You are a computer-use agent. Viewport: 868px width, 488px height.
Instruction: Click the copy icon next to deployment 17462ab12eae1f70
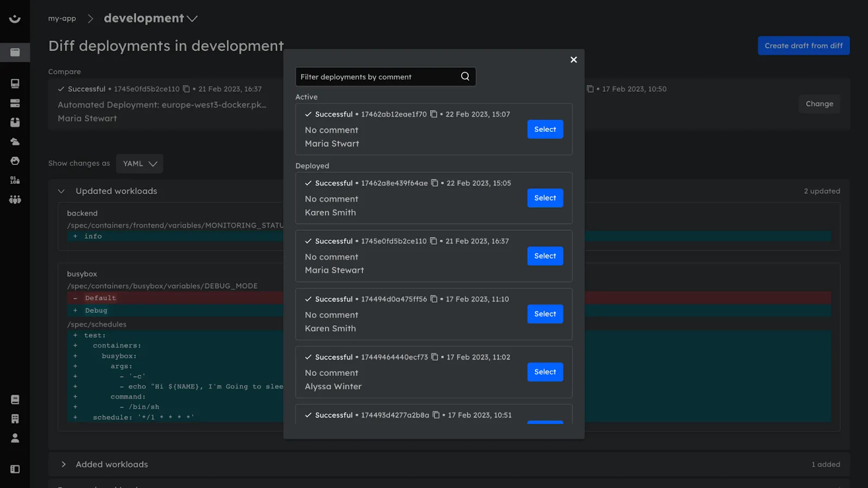pos(434,114)
